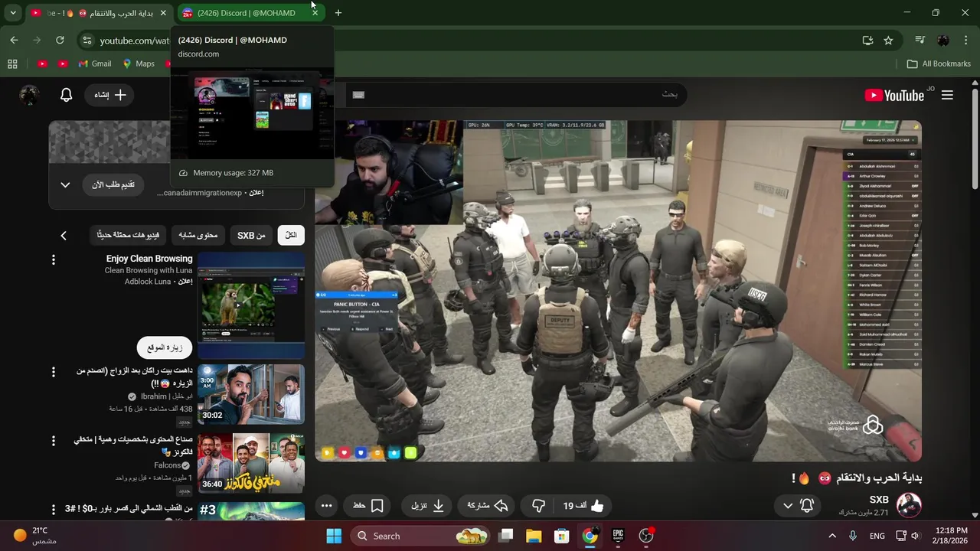The height and width of the screenshot is (551, 980).
Task: Select the من SXB filter chip
Action: 251,235
